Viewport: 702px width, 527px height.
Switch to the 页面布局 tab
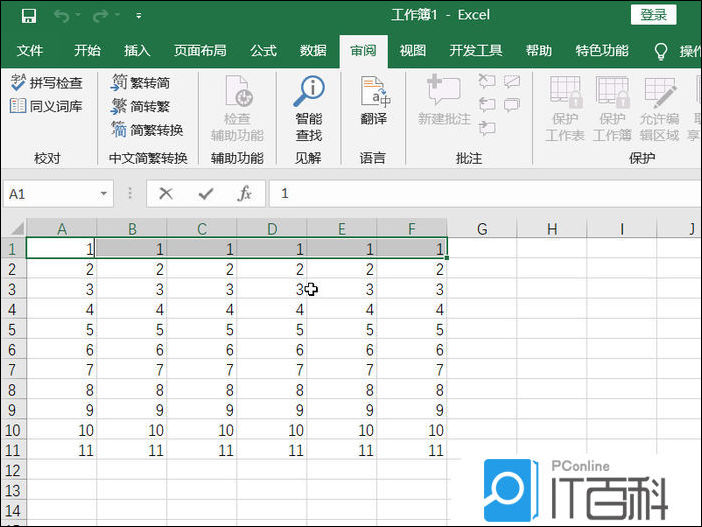click(x=200, y=51)
